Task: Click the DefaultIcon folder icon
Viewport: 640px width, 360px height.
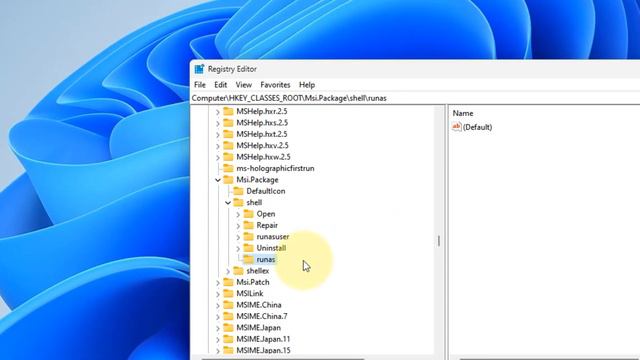Action: (x=238, y=191)
